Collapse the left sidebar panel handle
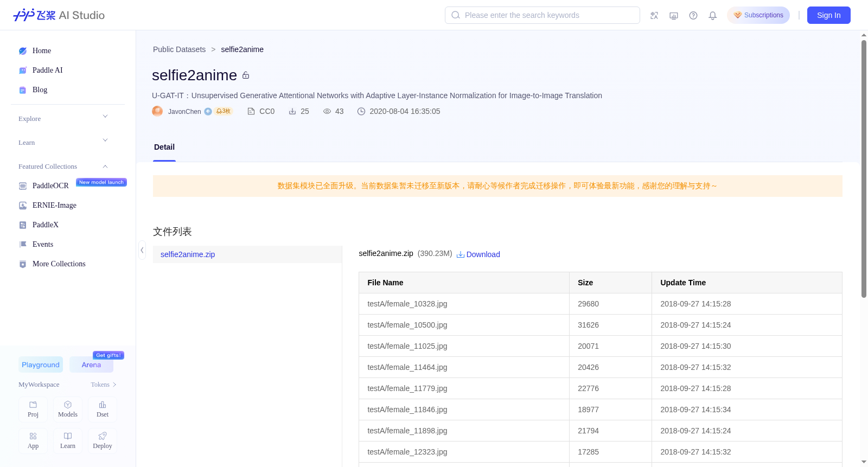This screenshot has height=467, width=868. click(x=142, y=250)
